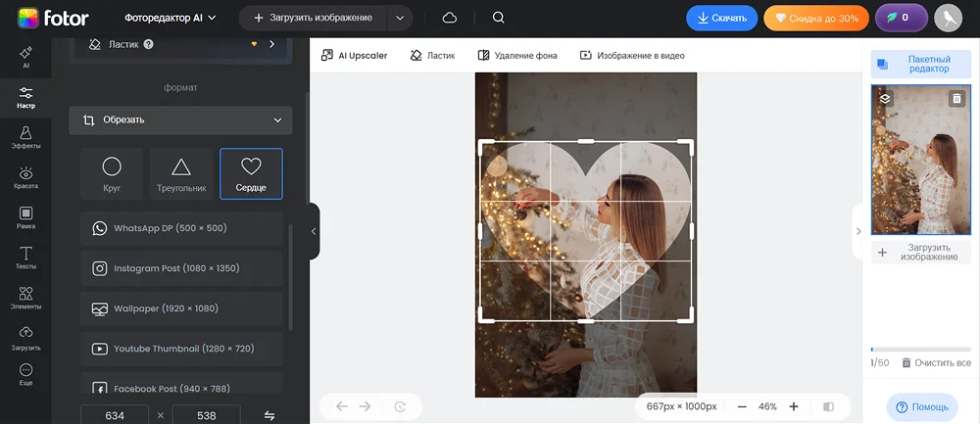
Task: Swap width and height crop values
Action: click(x=269, y=415)
